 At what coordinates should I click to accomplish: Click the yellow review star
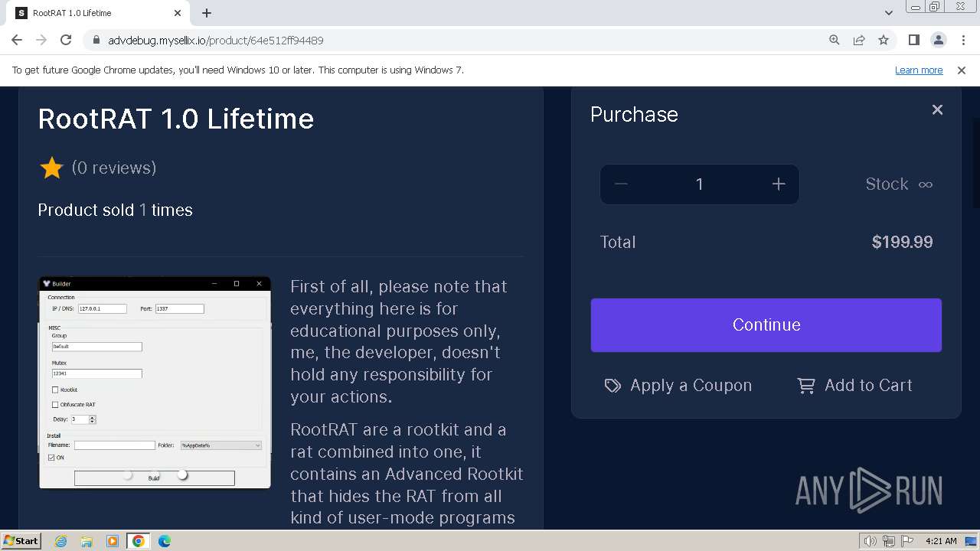coord(51,168)
